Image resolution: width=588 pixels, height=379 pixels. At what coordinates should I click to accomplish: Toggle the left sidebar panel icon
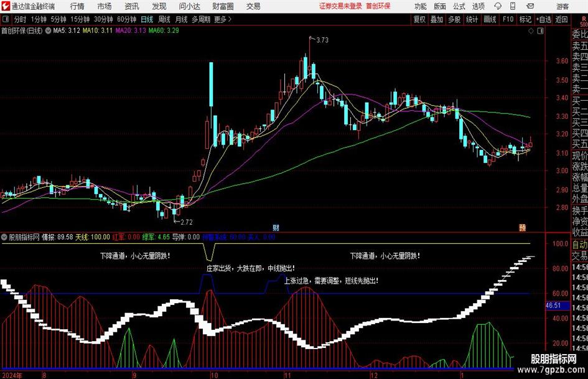(5, 19)
